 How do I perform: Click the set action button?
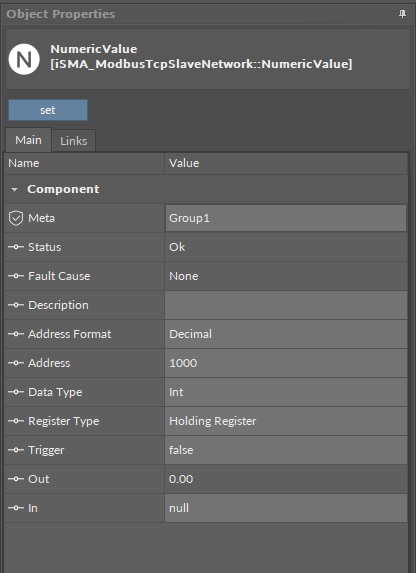pyautogui.click(x=48, y=110)
